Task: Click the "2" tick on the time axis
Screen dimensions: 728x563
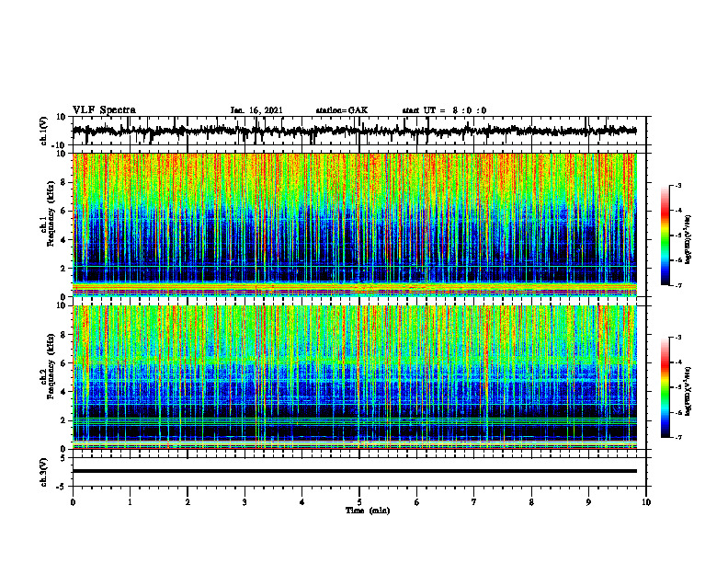Action: pyautogui.click(x=188, y=502)
